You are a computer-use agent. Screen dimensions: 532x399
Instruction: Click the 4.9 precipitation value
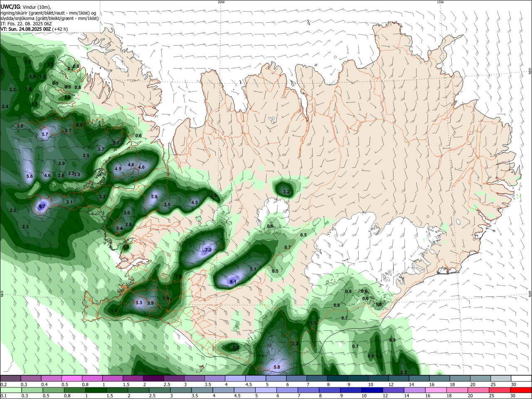118,169
